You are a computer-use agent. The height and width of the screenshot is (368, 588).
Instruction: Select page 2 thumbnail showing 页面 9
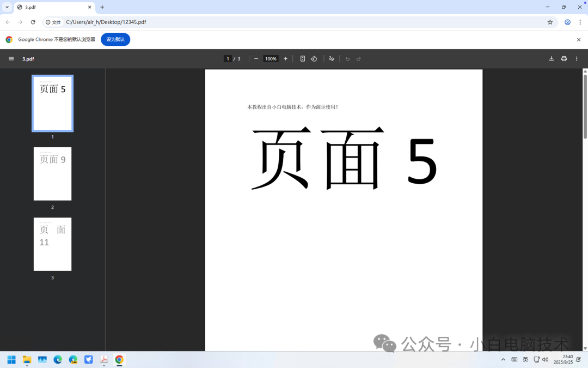(52, 173)
